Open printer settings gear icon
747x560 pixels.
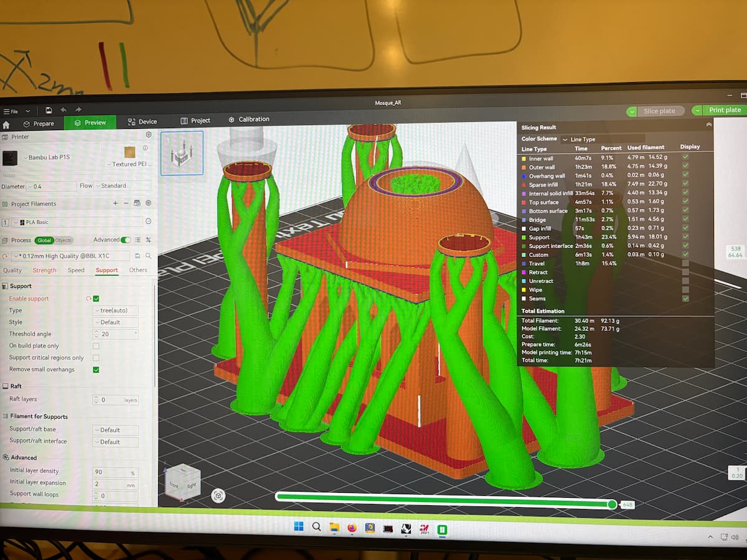click(x=148, y=134)
